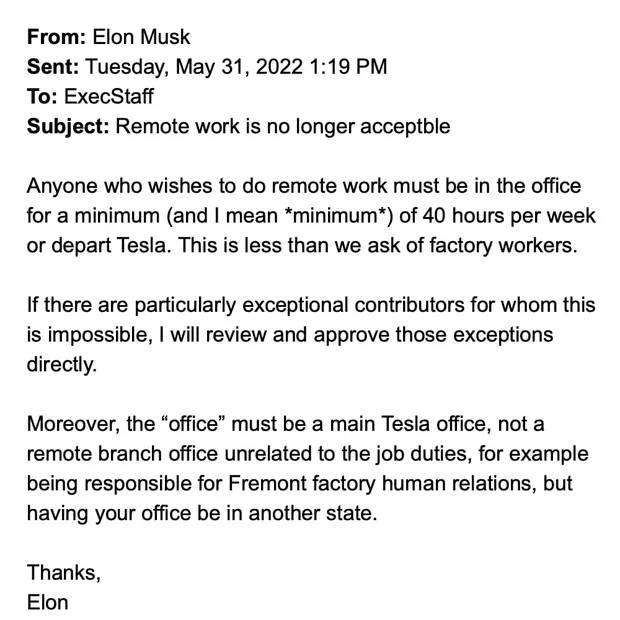620x620 pixels.
Task: Click the misspelled word acceptble in subject
Action: [399, 127]
